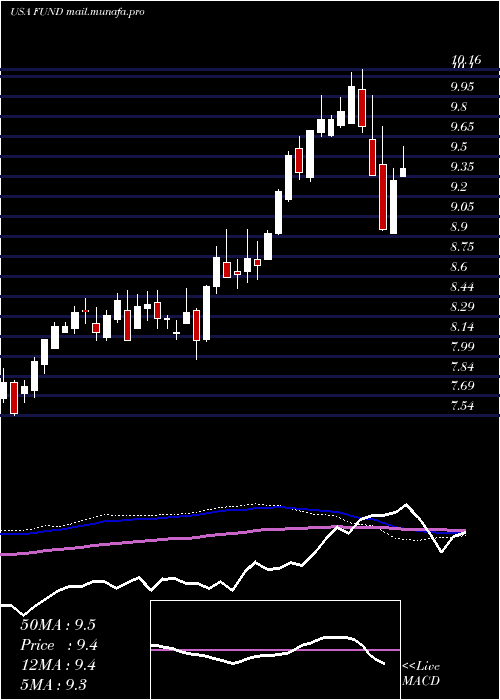
Task: Click the '12MA : 9.4' indicator text
Action: click(x=59, y=665)
